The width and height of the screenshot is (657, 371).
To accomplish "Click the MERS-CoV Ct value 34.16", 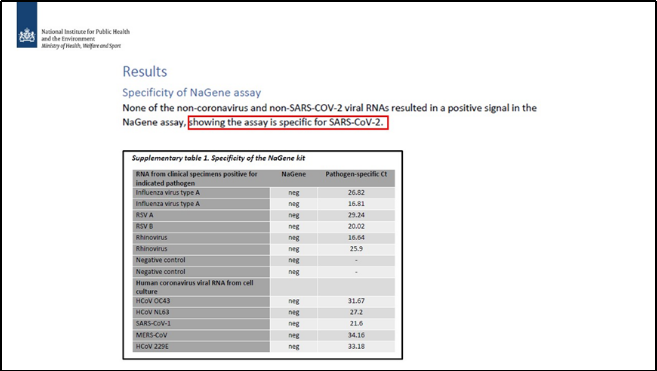I will pyautogui.click(x=356, y=335).
